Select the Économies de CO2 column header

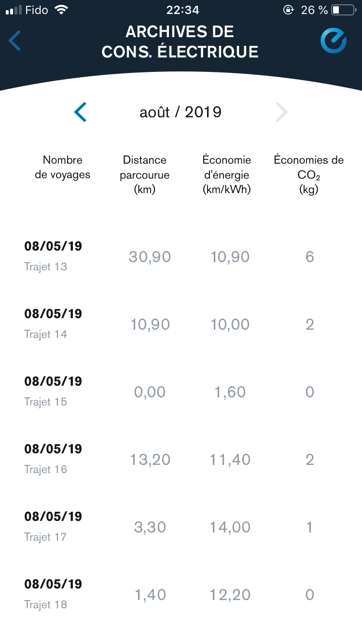309,174
